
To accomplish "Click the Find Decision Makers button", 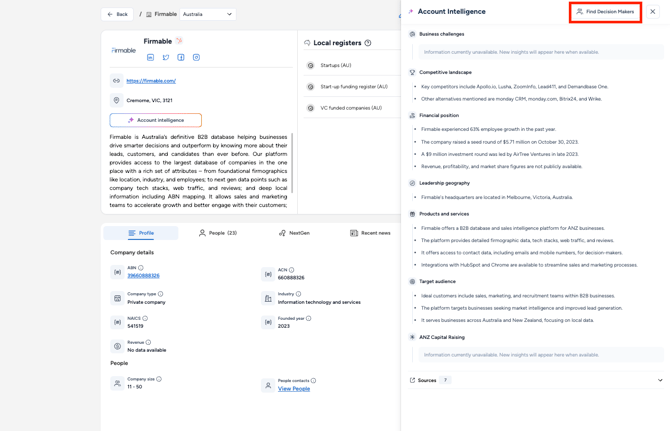I will (605, 12).
